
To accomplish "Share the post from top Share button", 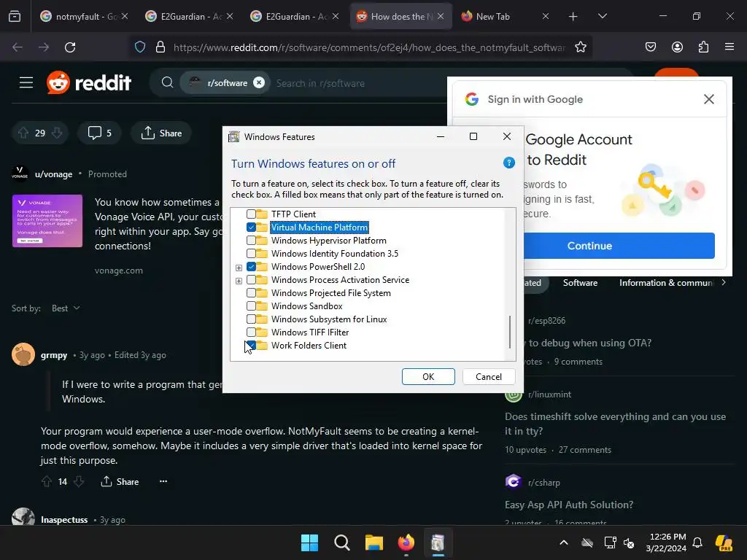I will (161, 133).
